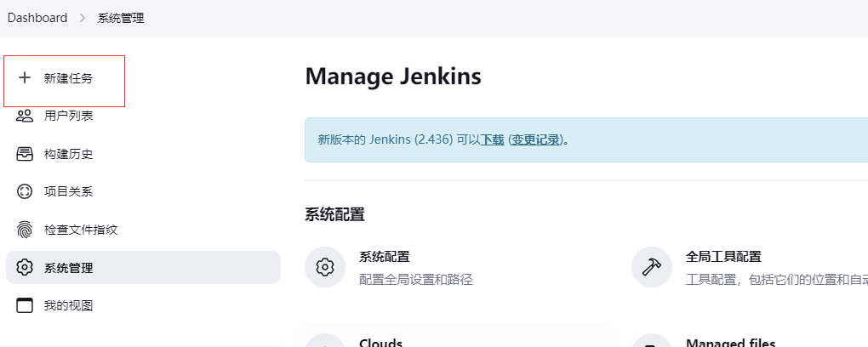
Task: Click the gear icon beside 系统管理 in sidebar
Action: (x=25, y=267)
